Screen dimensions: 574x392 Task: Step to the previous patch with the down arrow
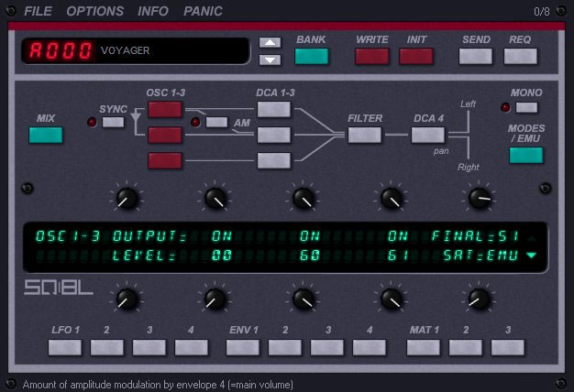point(270,60)
